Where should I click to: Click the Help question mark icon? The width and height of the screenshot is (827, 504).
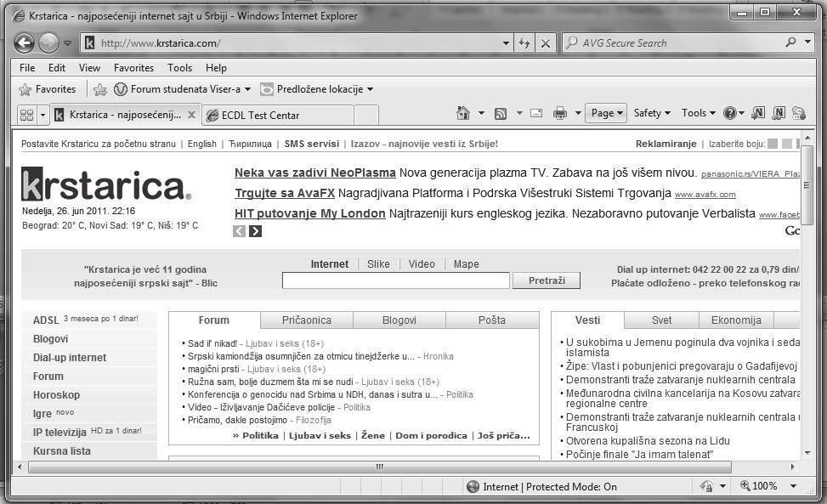pos(730,113)
